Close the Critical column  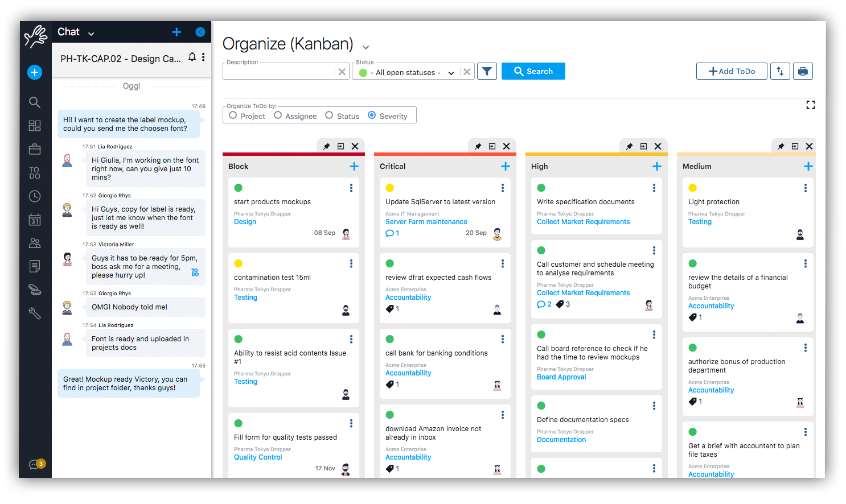(x=506, y=146)
